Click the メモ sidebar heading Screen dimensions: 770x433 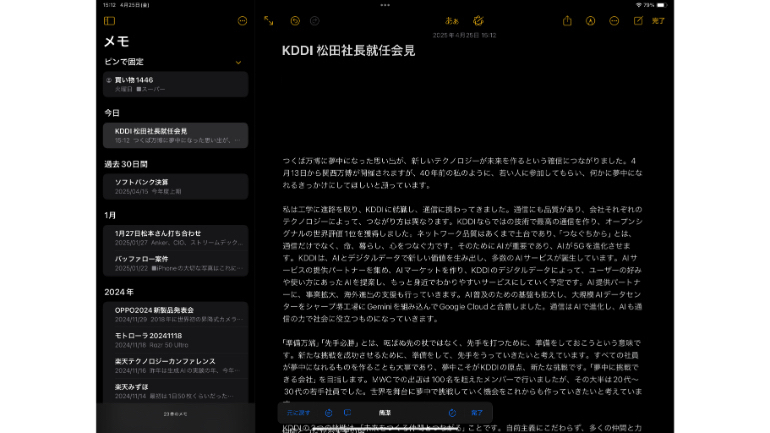(117, 41)
